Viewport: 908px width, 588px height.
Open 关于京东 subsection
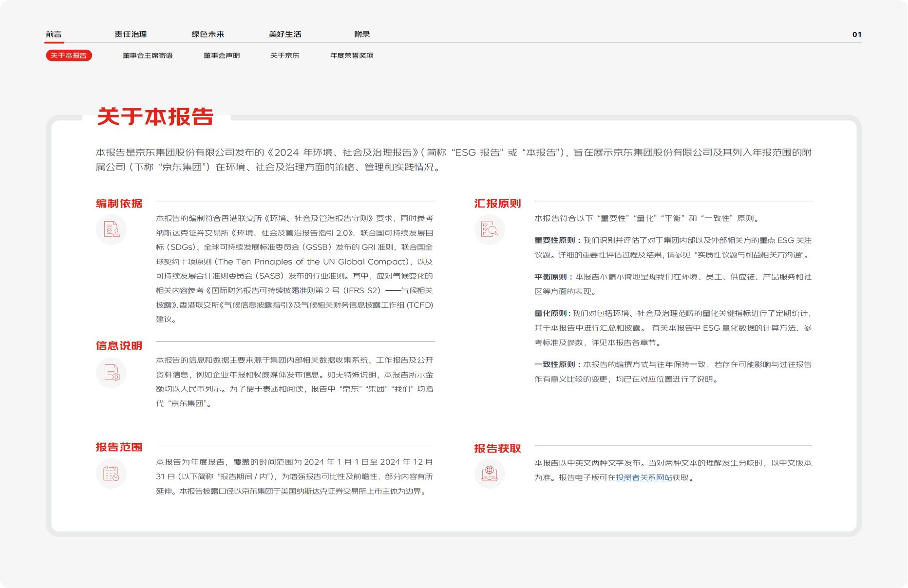pos(285,56)
